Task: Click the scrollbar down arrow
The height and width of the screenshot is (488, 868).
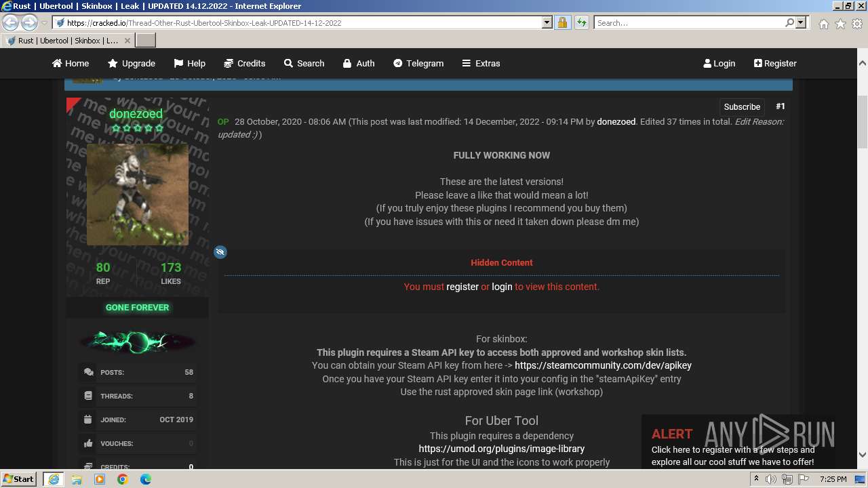Action: point(863,455)
